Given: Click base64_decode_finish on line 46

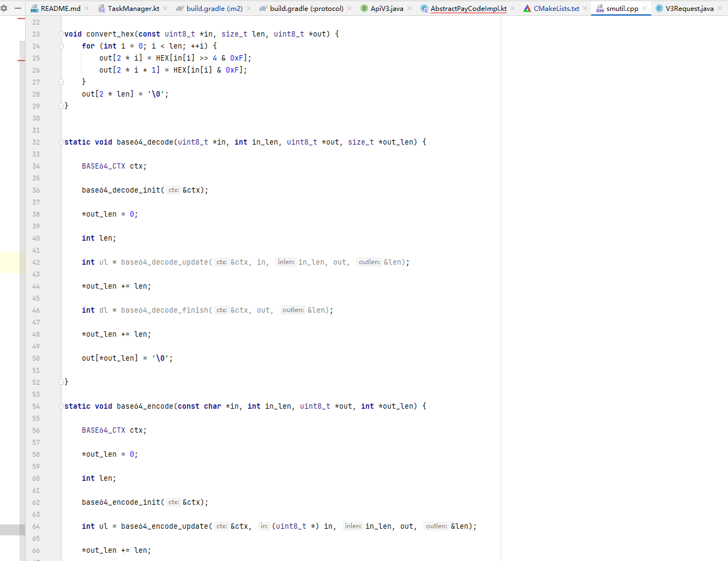Looking at the screenshot, I should click(165, 310).
